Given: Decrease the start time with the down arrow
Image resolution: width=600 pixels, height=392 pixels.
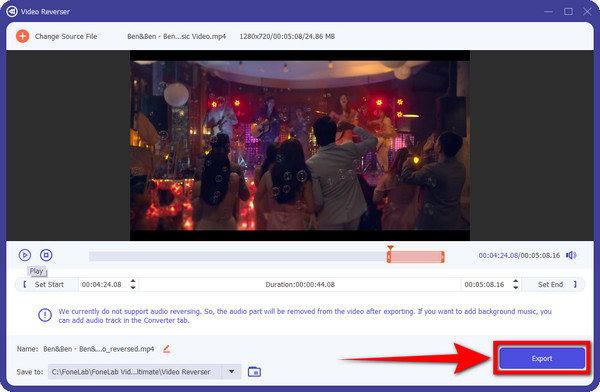Looking at the screenshot, I should (x=133, y=287).
